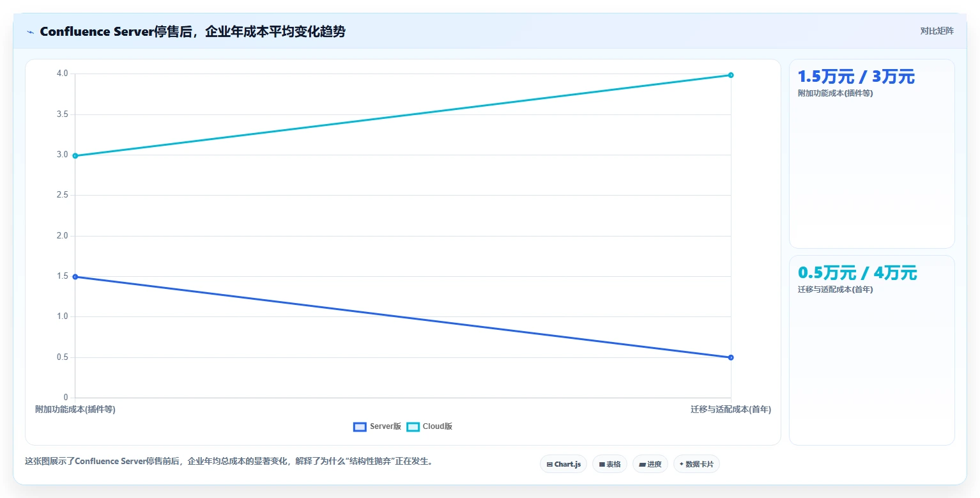This screenshot has width=980, height=498.
Task: Toggle the Cloud版 legend swatch
Action: tap(413, 426)
